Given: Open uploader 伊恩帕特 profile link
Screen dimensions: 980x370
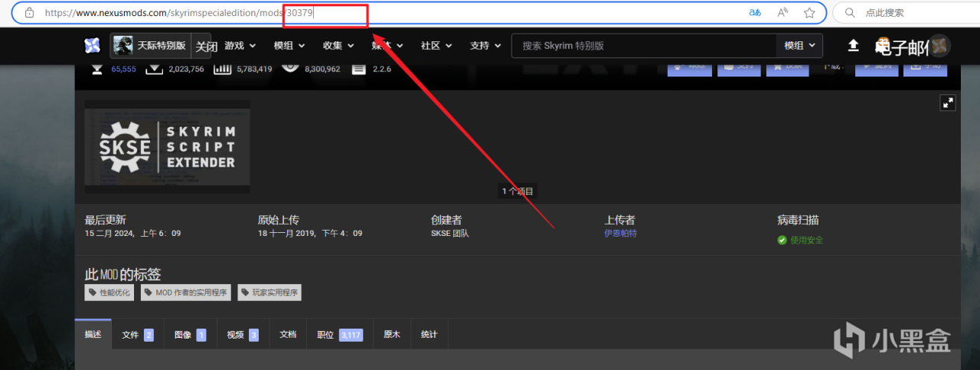Looking at the screenshot, I should pos(620,233).
